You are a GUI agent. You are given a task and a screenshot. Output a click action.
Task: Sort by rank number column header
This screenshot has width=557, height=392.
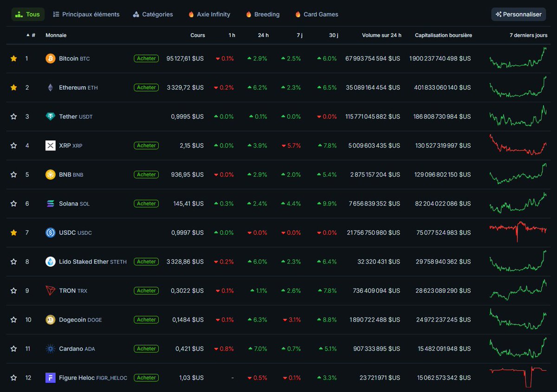(31, 35)
